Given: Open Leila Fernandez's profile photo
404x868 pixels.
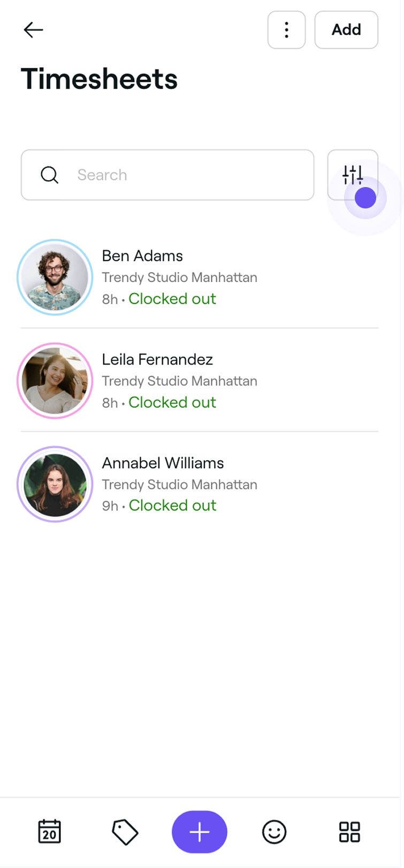Looking at the screenshot, I should (55, 381).
